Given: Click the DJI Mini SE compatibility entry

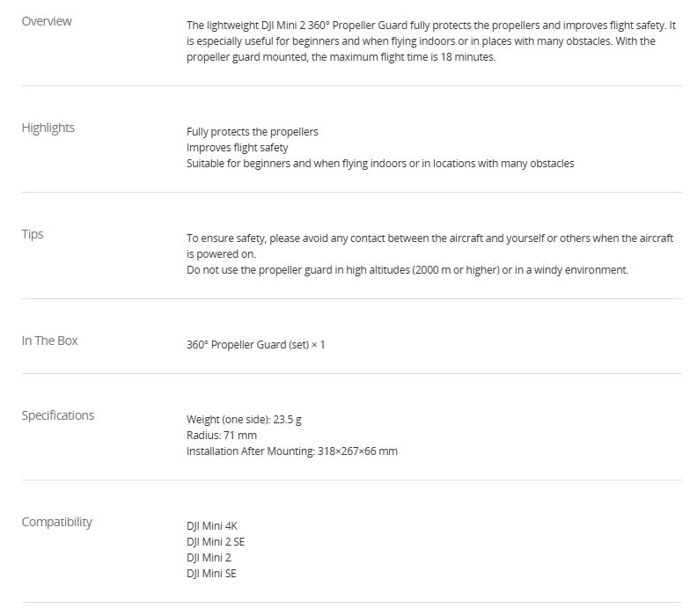Looking at the screenshot, I should (x=211, y=574).
